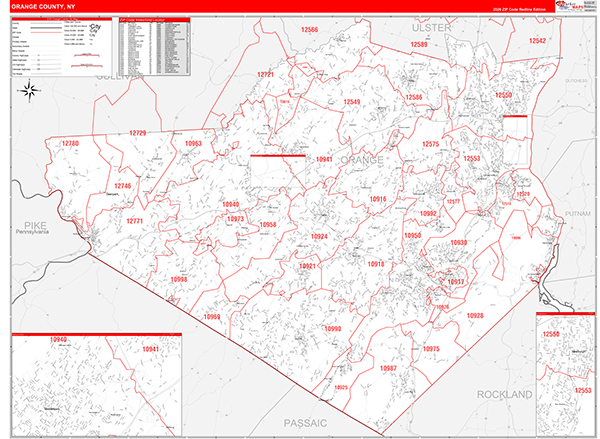600x439 pixels.
Task: Click ZIP code 12575
Action: pos(430,144)
